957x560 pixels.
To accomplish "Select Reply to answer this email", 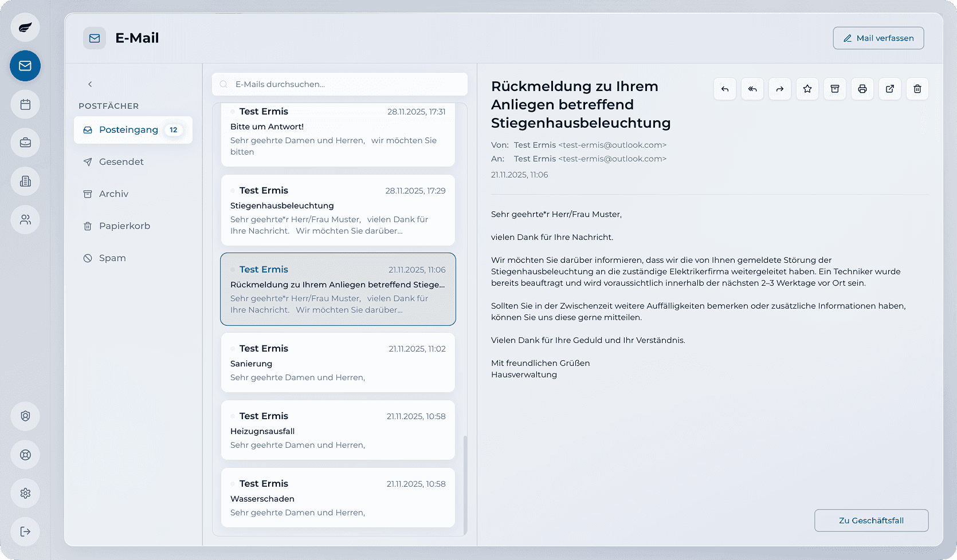I will (724, 89).
